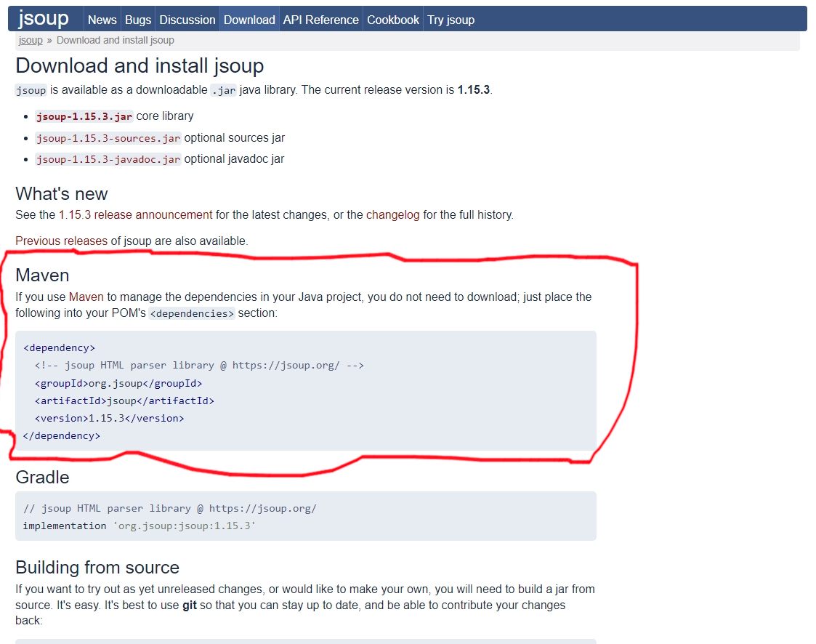Click the groupId line in Maven snippet
This screenshot has width=816, height=644.
click(x=118, y=383)
